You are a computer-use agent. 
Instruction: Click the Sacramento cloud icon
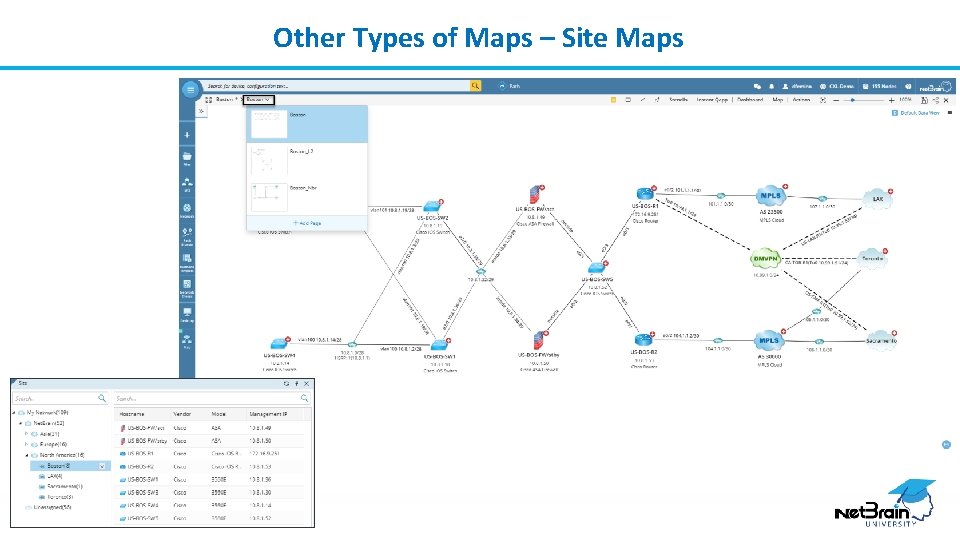coord(881,340)
